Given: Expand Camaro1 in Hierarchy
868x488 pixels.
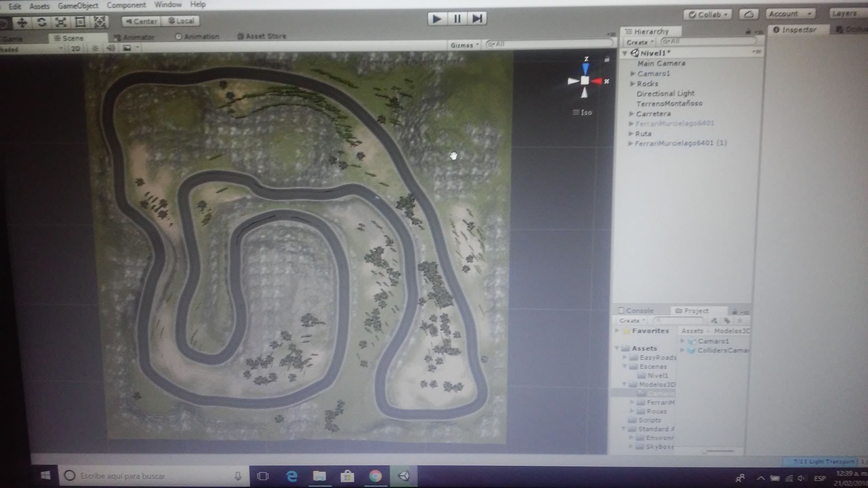Looking at the screenshot, I should click(x=633, y=74).
